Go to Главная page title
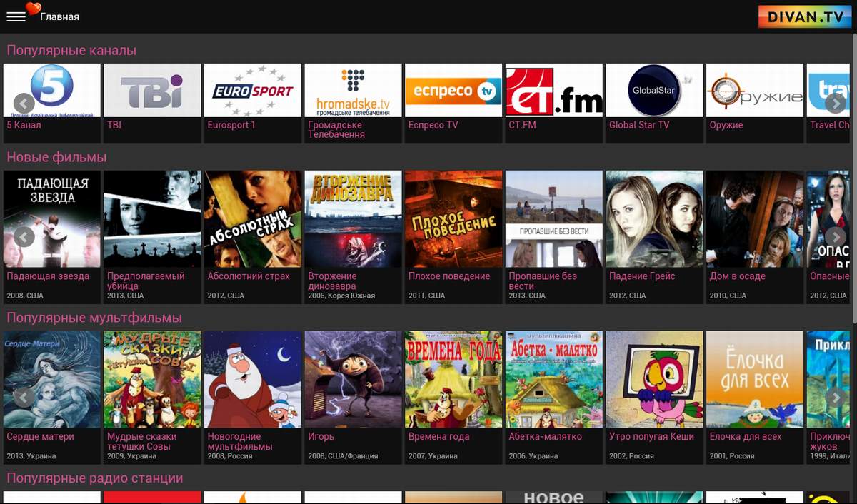857x504 pixels. [x=59, y=16]
